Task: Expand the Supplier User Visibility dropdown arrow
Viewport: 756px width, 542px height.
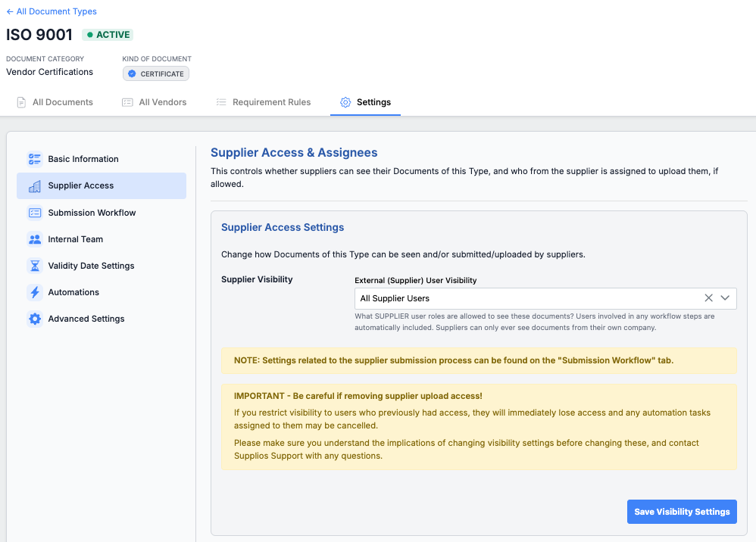Action: (x=725, y=298)
